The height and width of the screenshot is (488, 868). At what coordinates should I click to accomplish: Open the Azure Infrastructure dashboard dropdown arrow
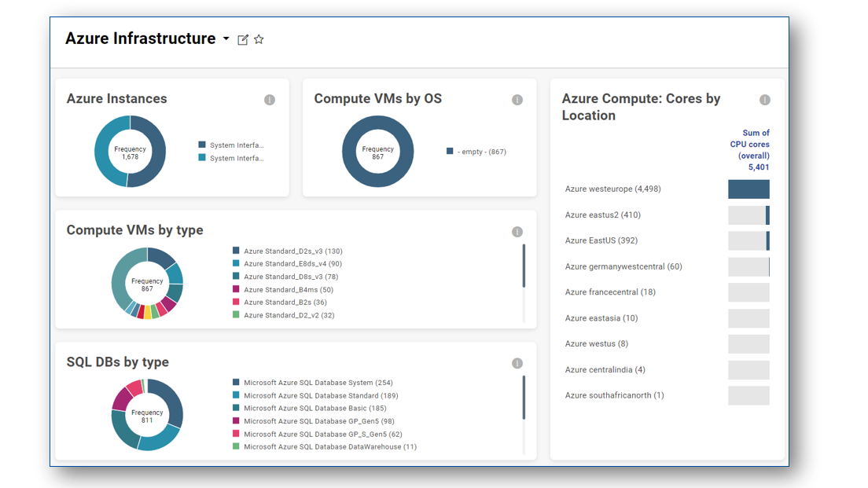226,39
